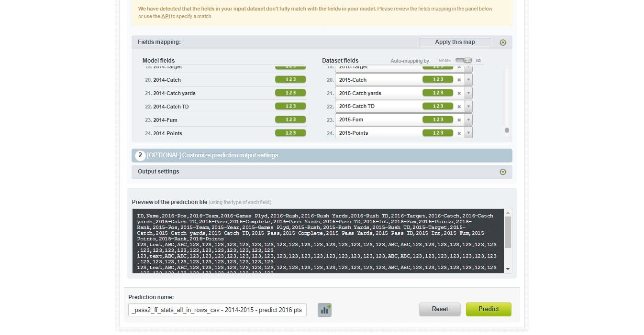This screenshot has height=335, width=644.
Task: Click the Output settings header
Action: (322, 172)
